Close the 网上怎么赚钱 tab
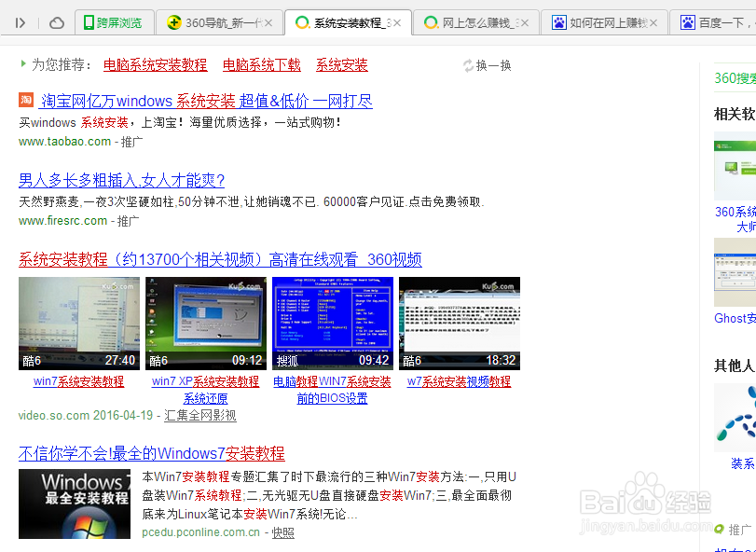Image resolution: width=756 pixels, height=552 pixels. (x=525, y=22)
